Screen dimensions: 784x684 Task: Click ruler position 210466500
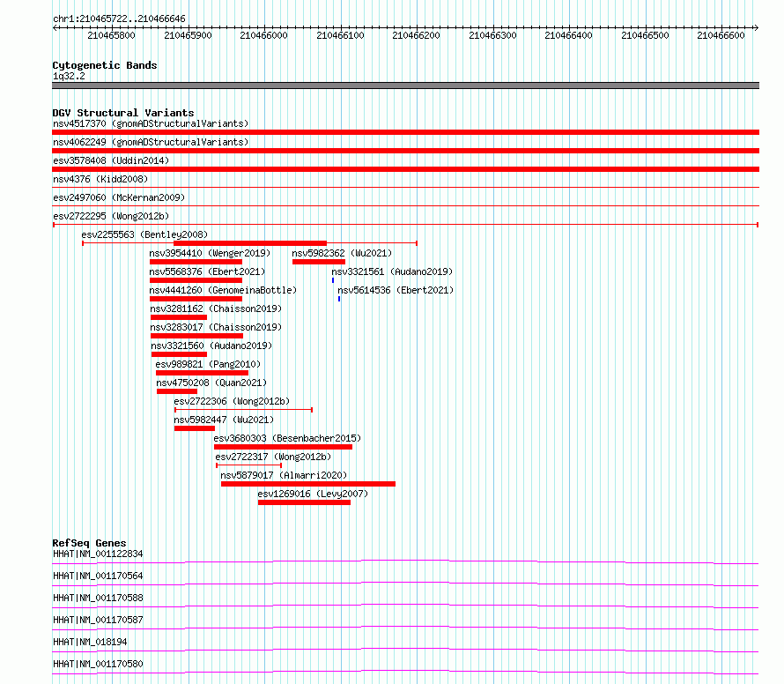click(x=645, y=35)
